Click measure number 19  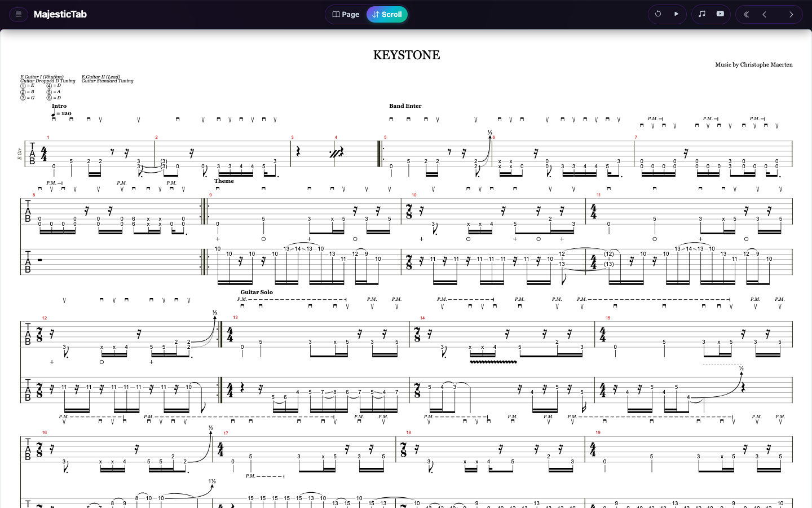[x=598, y=433]
